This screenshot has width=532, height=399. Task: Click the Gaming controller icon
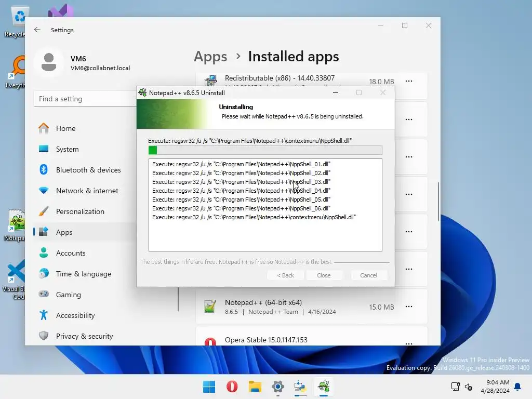(44, 294)
